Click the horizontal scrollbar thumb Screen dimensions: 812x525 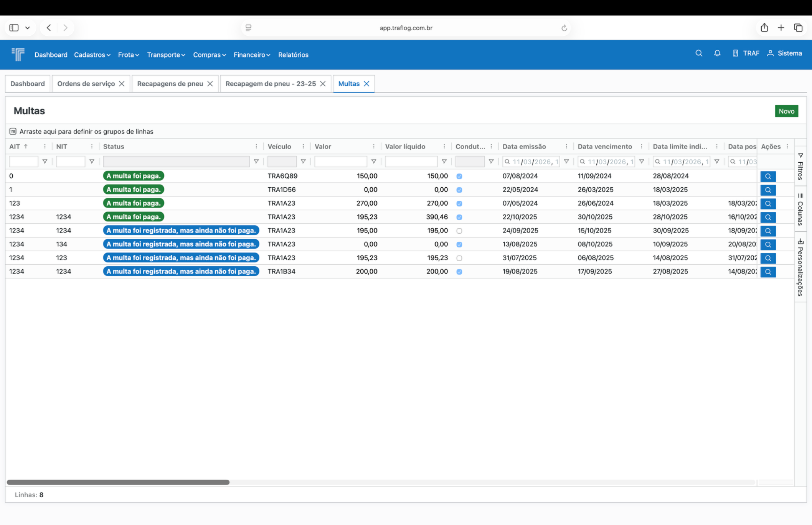[x=118, y=482]
